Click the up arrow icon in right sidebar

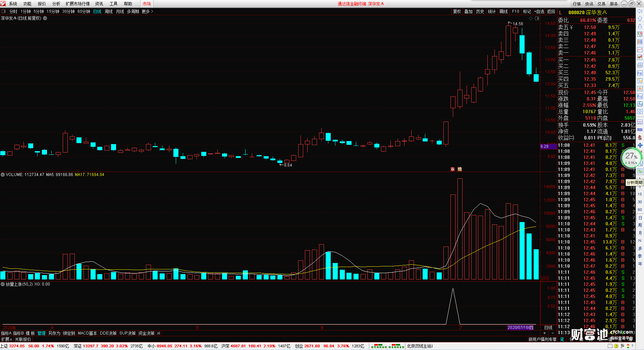pos(640,19)
